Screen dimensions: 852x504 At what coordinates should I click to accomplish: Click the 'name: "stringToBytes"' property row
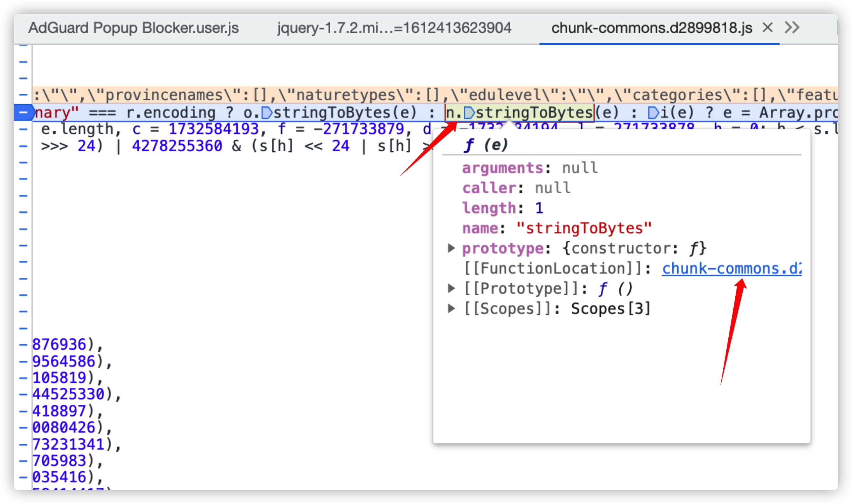(x=557, y=228)
